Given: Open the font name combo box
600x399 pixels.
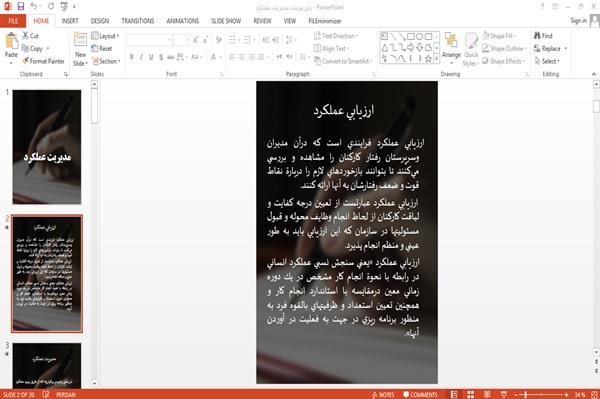Looking at the screenshot, I should click(149, 40).
